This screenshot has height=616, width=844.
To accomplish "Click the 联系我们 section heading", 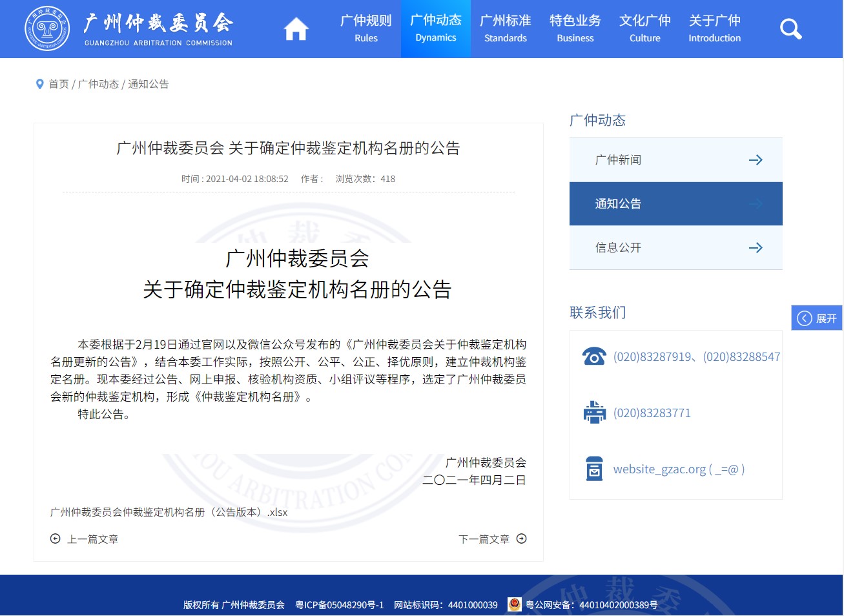I will (x=598, y=313).
